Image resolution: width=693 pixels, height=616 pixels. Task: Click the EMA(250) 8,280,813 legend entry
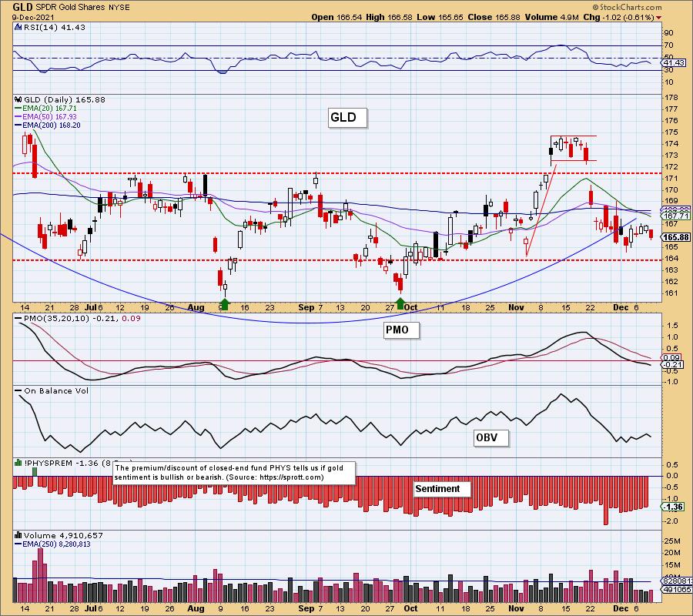[53, 544]
